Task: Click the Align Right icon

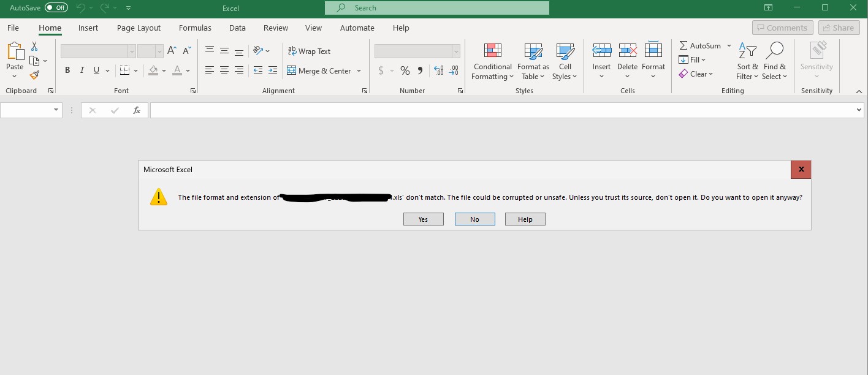Action: click(x=239, y=70)
